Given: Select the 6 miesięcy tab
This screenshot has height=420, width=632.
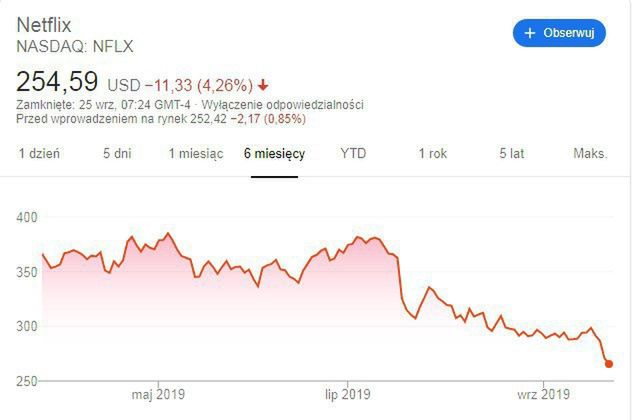Looking at the screenshot, I should point(274,153).
